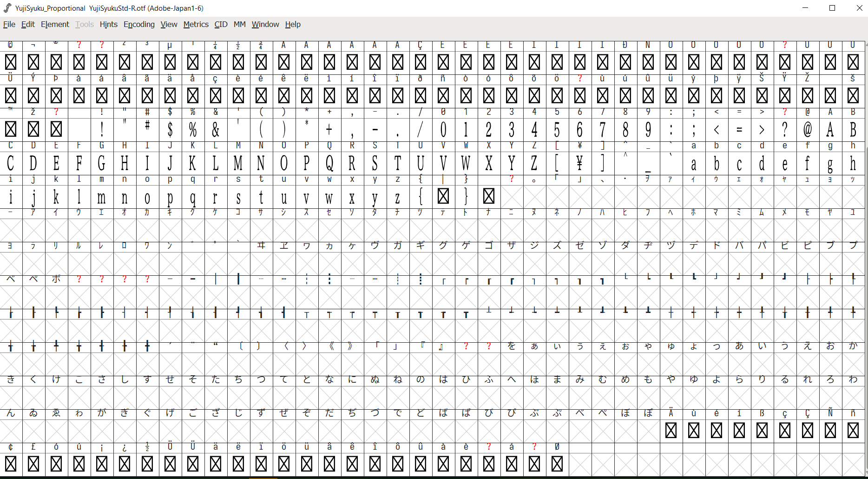Select the digit 0 glyph cell
This screenshot has height=479, width=868.
tap(443, 130)
